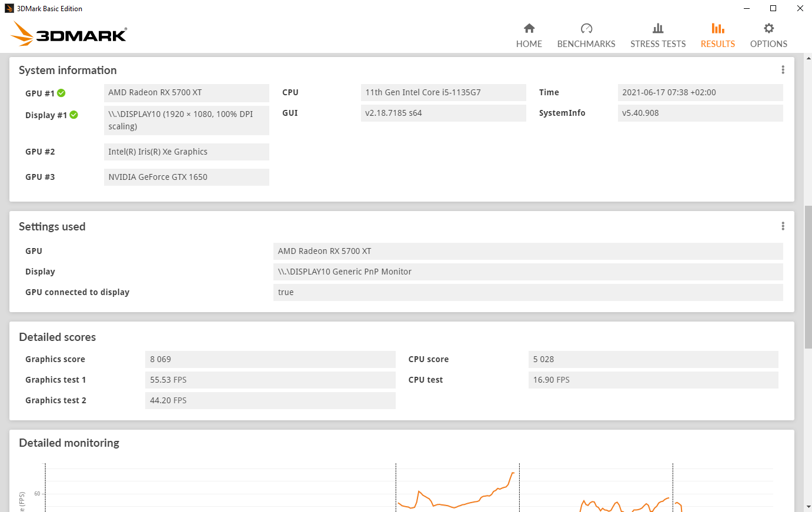Select the RESULTS tab
812x512 pixels.
coord(718,36)
